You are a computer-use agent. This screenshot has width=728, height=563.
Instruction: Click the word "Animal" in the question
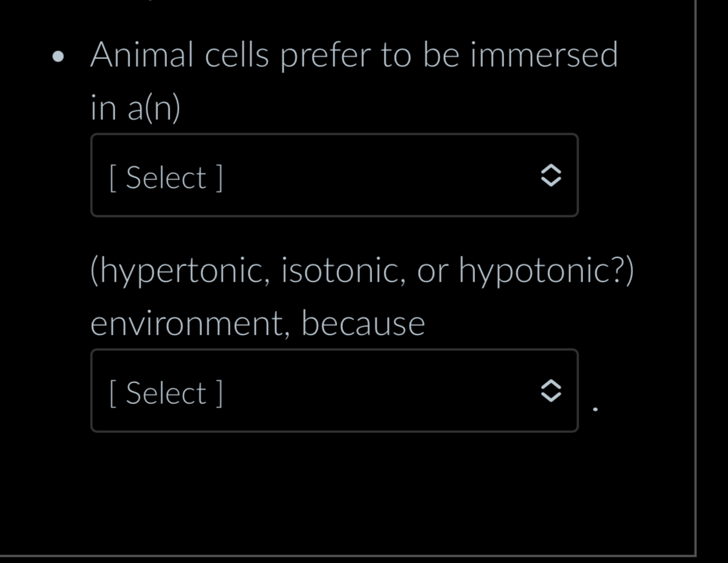142,55
